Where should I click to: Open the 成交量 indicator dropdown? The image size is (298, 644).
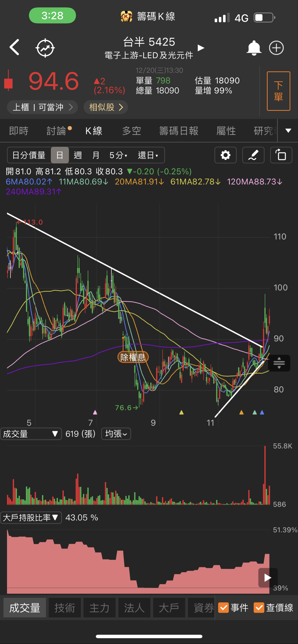[31, 434]
